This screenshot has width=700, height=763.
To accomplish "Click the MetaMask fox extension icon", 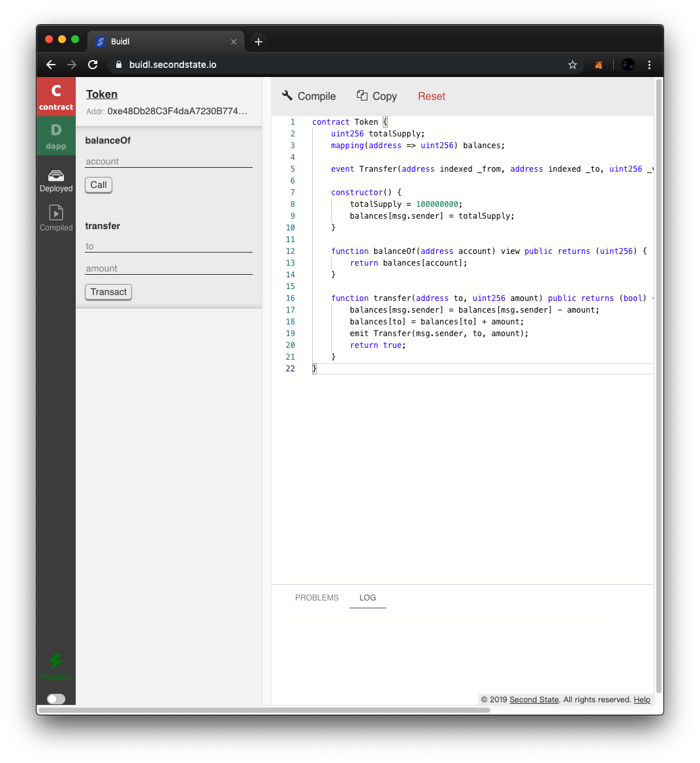I will click(x=598, y=65).
